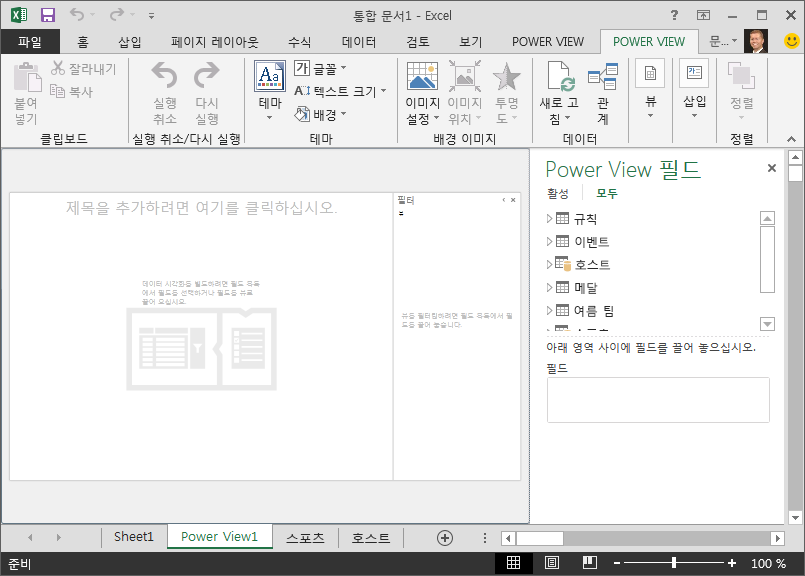The height and width of the screenshot is (576, 805).
Task: Switch to the 데이터 ribbon tab
Action: [x=359, y=42]
